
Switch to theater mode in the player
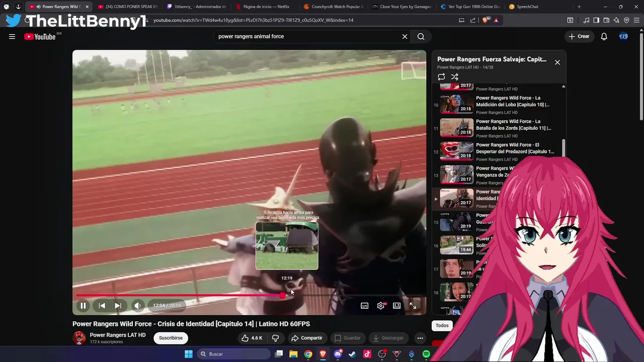[396, 305]
